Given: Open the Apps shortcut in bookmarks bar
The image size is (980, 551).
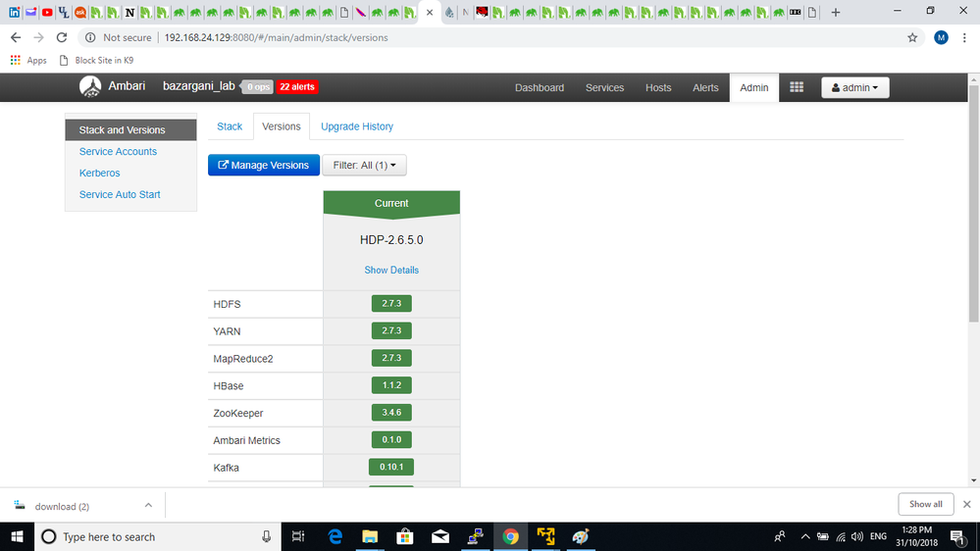Looking at the screenshot, I should tap(28, 60).
